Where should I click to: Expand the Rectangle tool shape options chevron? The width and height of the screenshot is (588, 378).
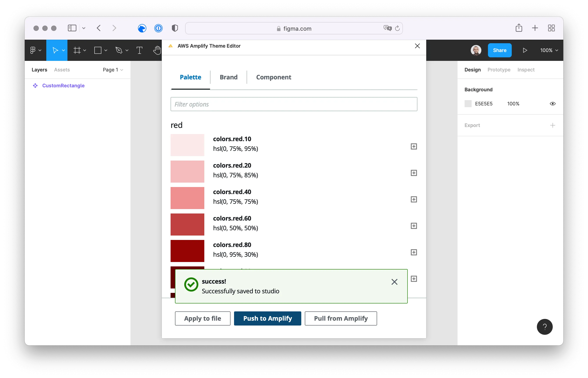(x=106, y=50)
